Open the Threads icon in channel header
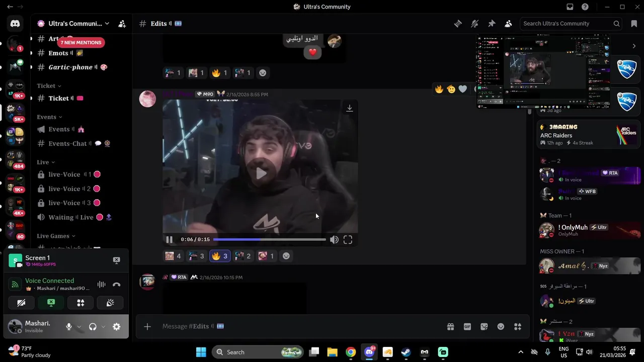Image resolution: width=644 pixels, height=362 pixels. coord(458,24)
